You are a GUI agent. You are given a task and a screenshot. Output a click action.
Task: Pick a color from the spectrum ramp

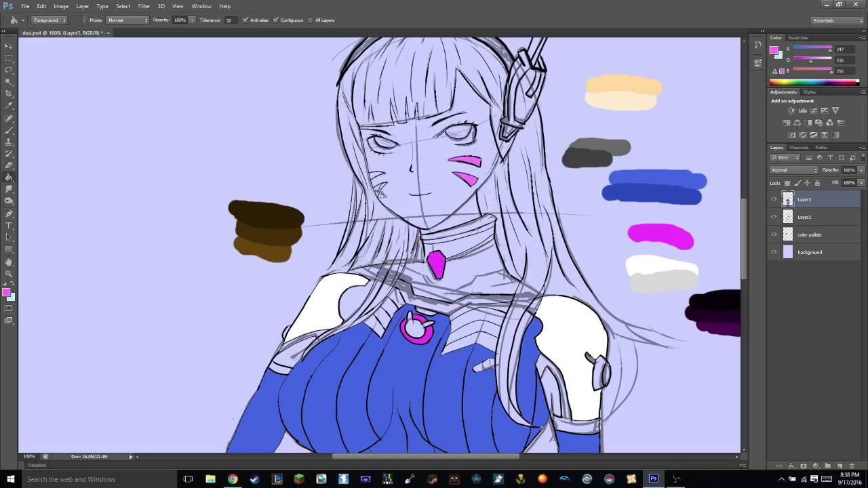pyautogui.click(x=814, y=83)
